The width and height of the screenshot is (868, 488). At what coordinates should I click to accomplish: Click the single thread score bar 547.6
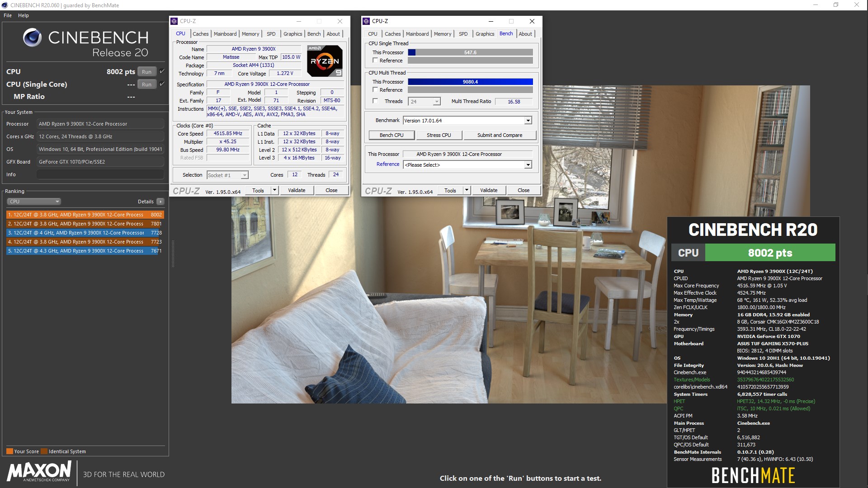[470, 52]
